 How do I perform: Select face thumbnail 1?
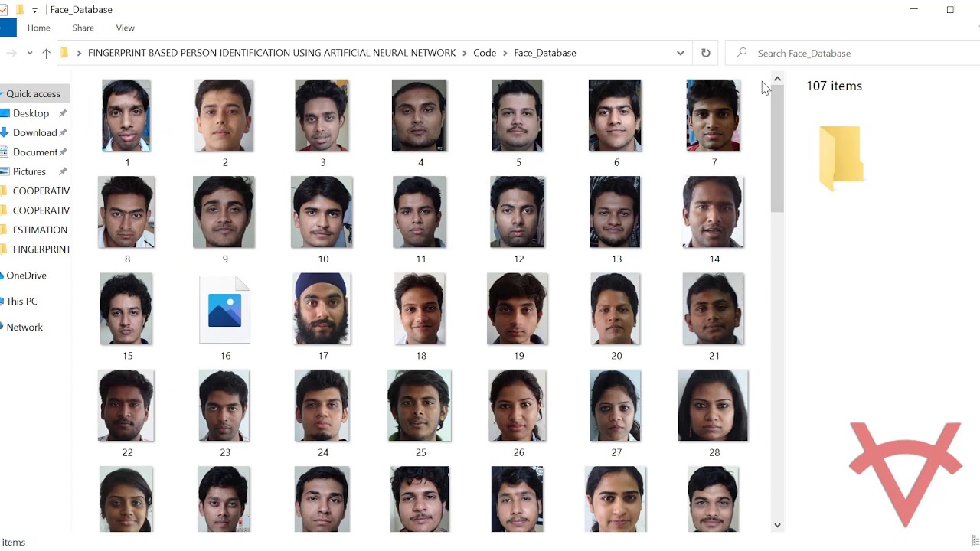[126, 116]
